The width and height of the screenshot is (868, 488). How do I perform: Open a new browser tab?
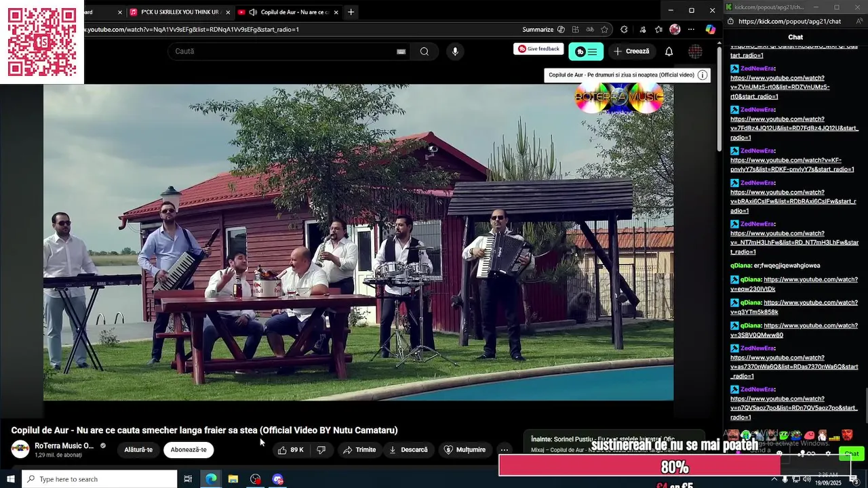[x=351, y=12]
